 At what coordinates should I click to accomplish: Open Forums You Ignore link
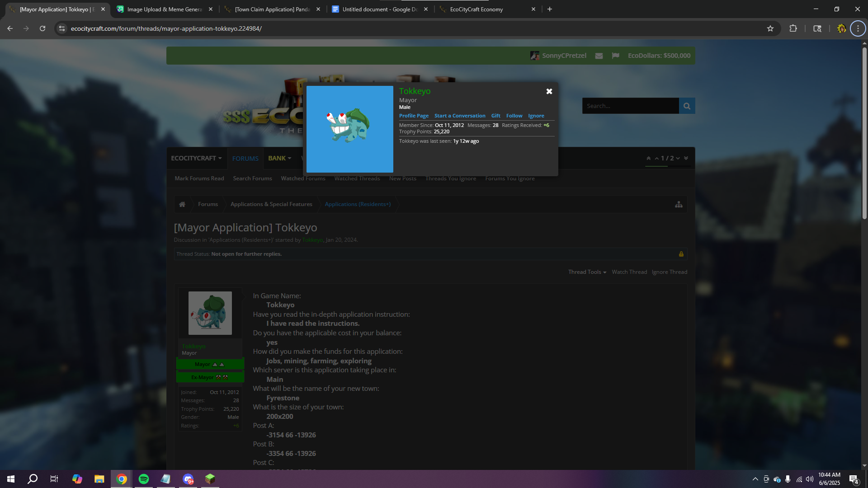tap(510, 178)
